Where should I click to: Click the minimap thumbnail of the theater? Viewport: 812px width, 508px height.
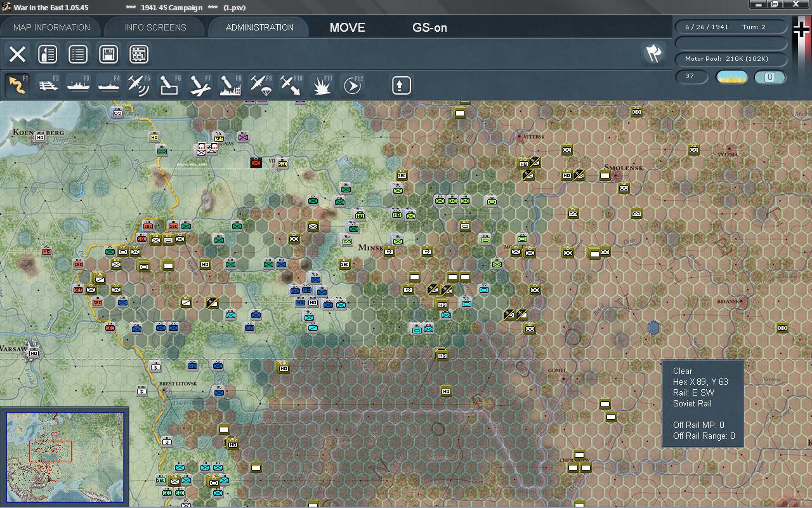65,457
